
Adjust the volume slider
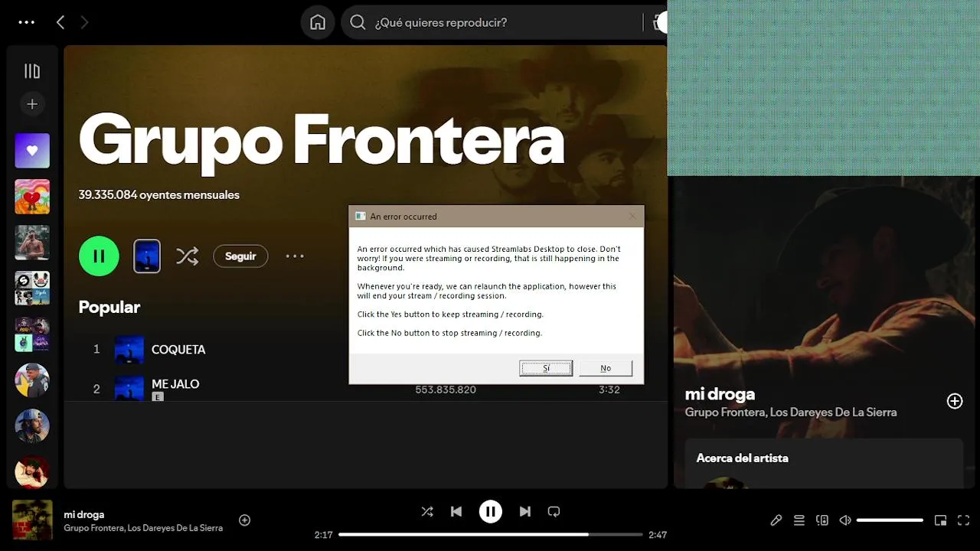pyautogui.click(x=890, y=520)
